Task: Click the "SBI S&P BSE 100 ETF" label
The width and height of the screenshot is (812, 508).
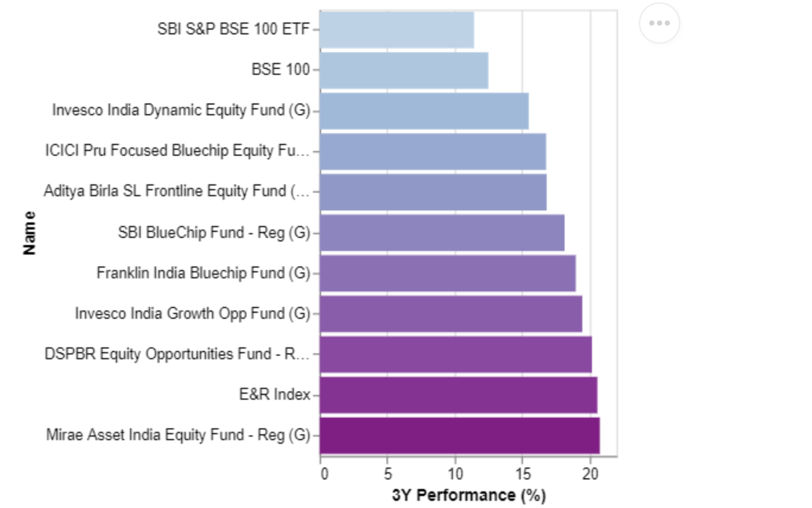Action: (x=234, y=29)
